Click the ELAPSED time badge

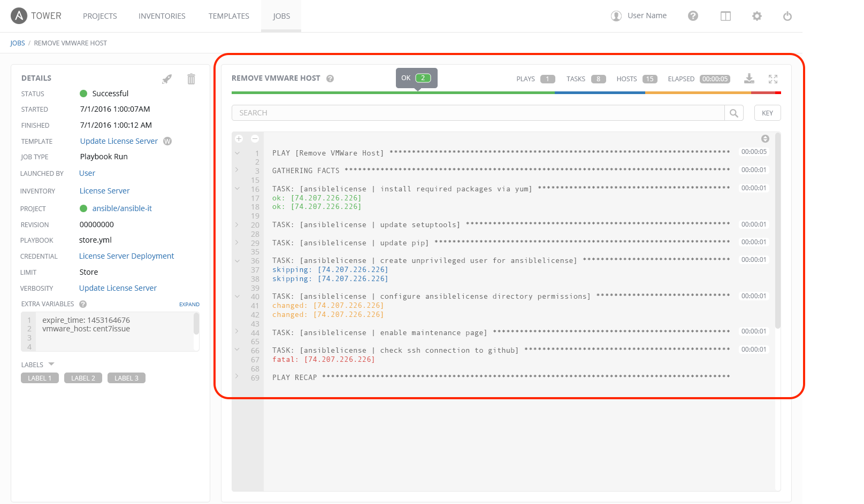(x=715, y=79)
